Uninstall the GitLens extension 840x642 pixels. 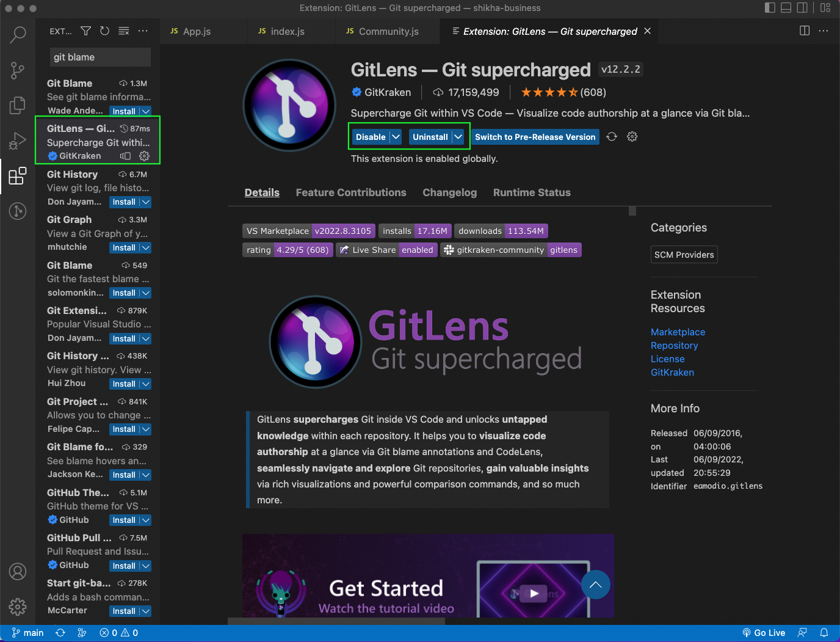(x=430, y=137)
